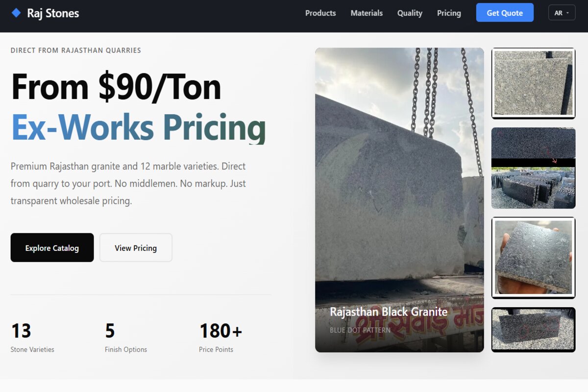This screenshot has width=588, height=392.
Task: Click the 180+ Price Points stat
Action: (x=220, y=337)
